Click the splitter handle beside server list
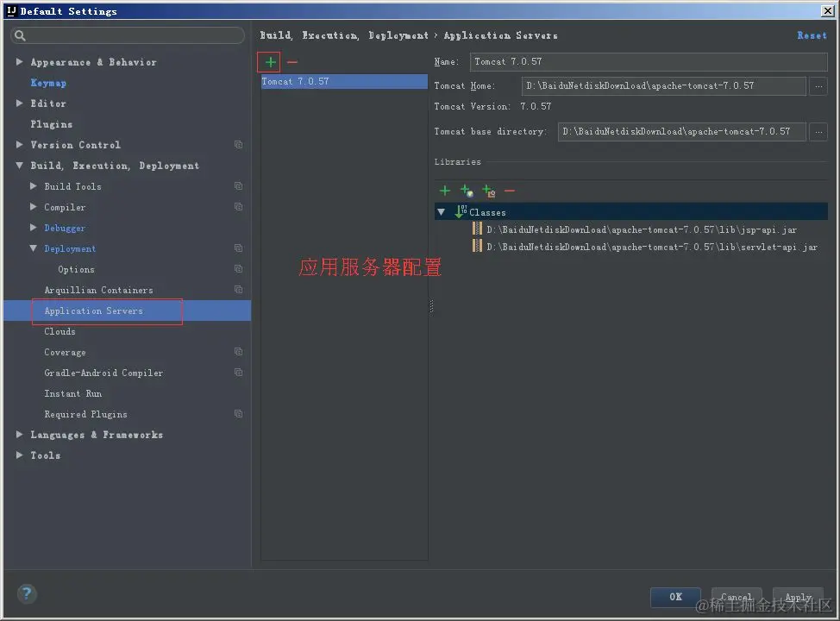The height and width of the screenshot is (621, 840). (x=431, y=306)
